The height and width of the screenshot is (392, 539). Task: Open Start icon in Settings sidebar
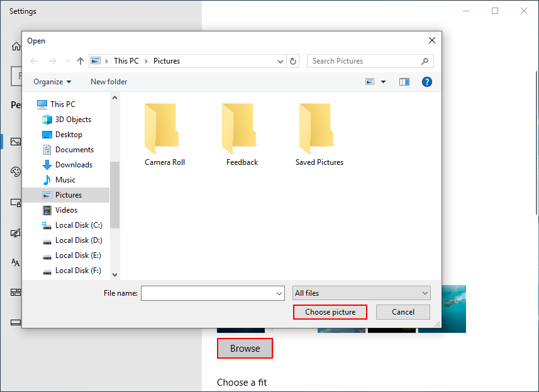coord(16,293)
